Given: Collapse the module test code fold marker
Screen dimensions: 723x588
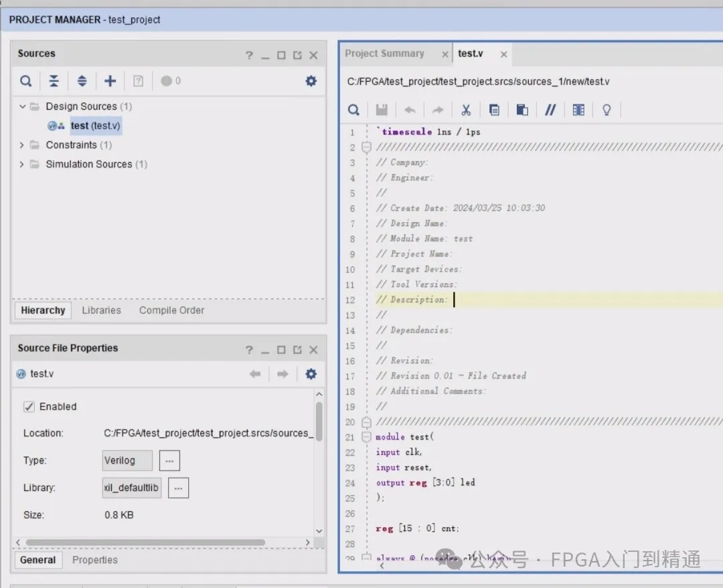Looking at the screenshot, I should coord(366,437).
